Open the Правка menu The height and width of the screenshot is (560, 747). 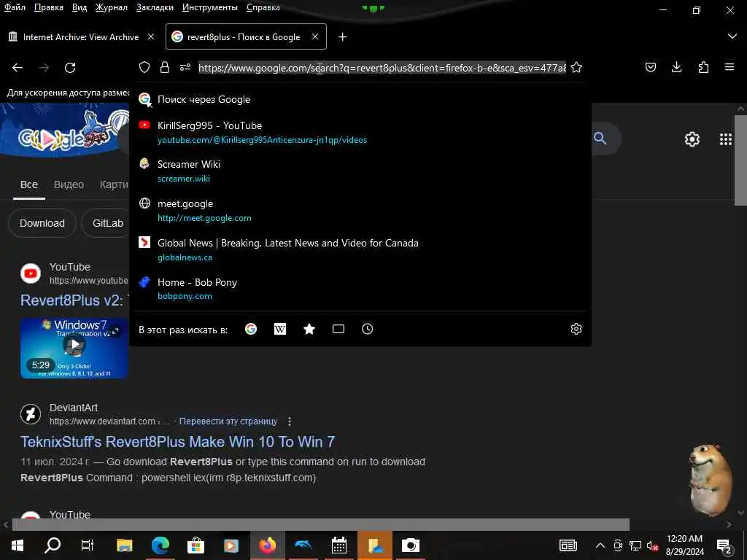(x=49, y=7)
